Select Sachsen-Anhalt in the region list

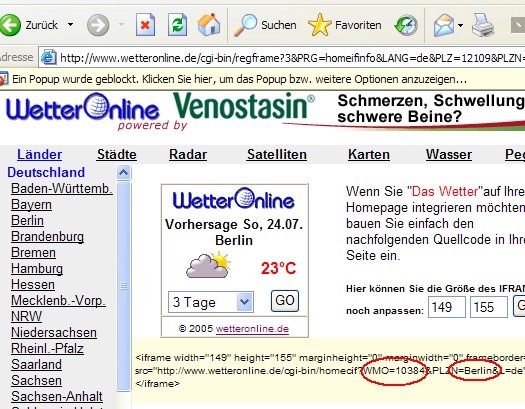pyautogui.click(x=57, y=396)
